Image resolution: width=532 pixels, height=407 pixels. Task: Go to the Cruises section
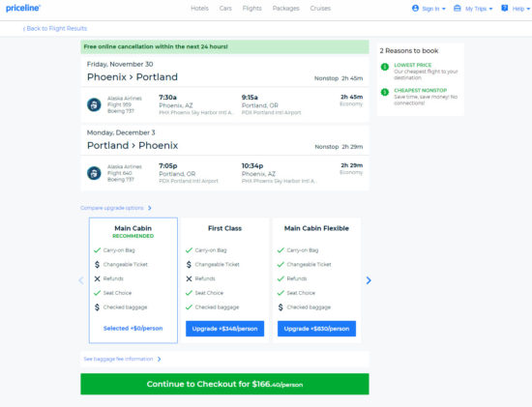coord(320,8)
